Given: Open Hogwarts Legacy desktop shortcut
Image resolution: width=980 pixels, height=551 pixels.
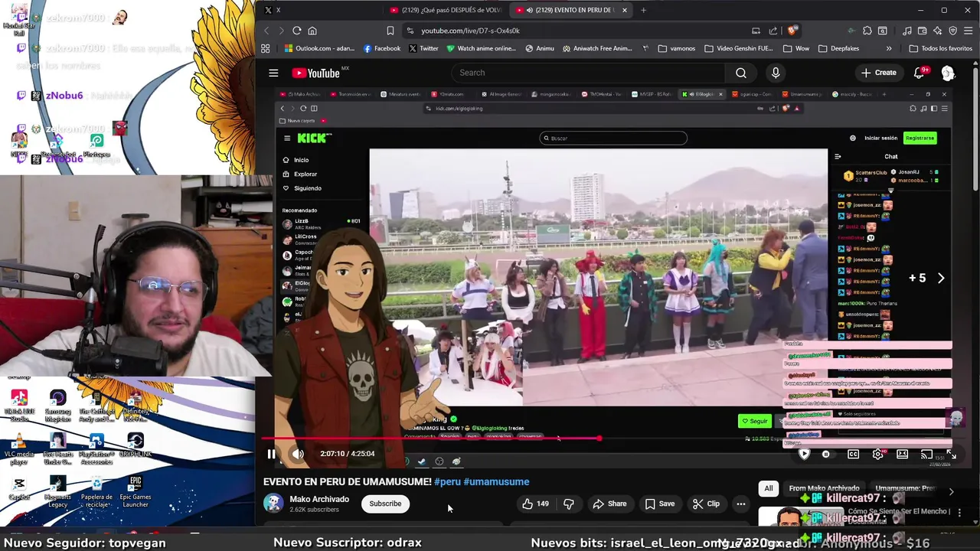Looking at the screenshot, I should [57, 491].
